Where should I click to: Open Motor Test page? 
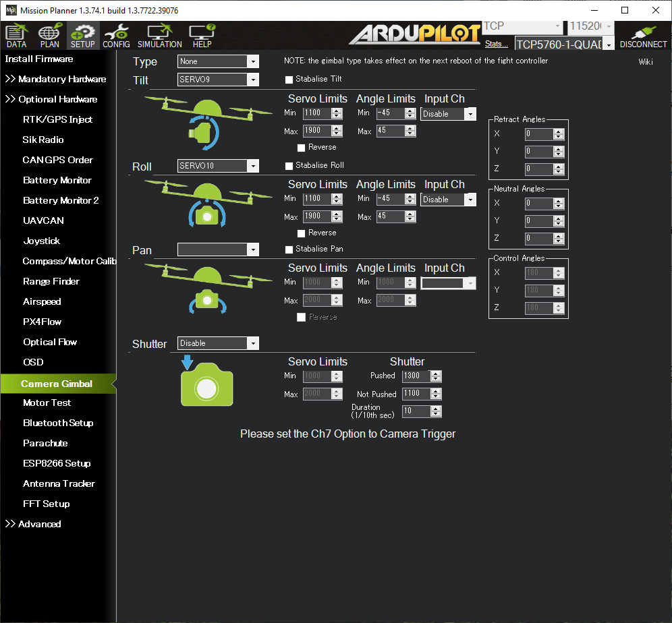pos(47,403)
